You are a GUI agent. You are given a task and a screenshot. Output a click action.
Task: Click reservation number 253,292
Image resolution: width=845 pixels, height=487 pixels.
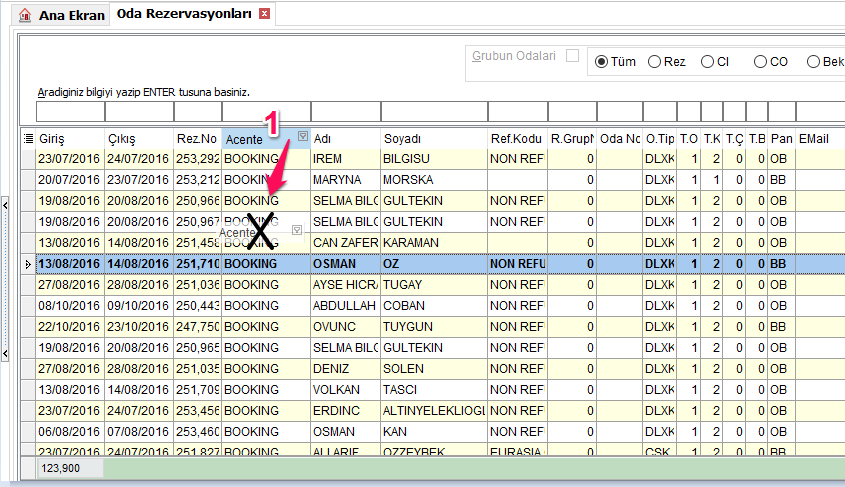click(197, 159)
